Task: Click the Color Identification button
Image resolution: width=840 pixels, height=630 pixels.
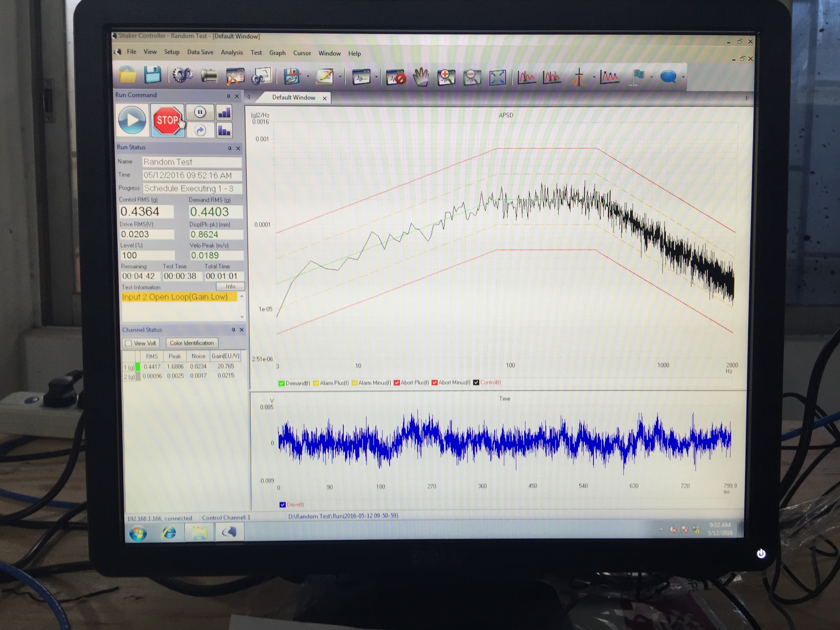Action: point(192,343)
